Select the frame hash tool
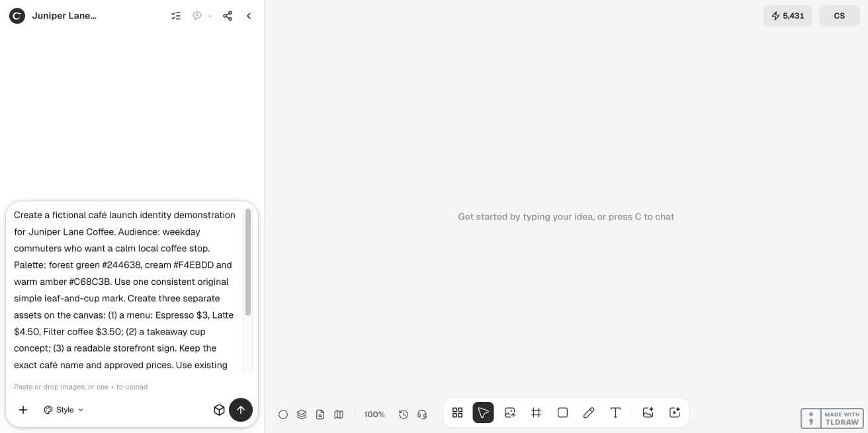 [537, 413]
